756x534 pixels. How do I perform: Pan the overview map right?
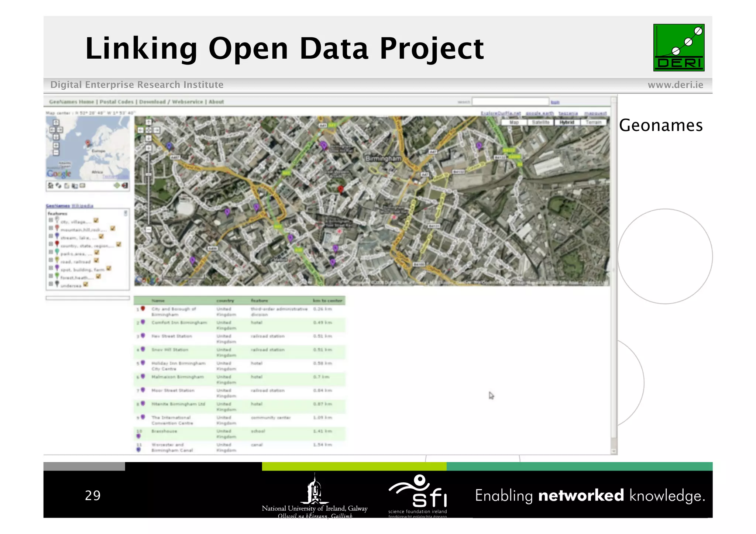coord(60,130)
